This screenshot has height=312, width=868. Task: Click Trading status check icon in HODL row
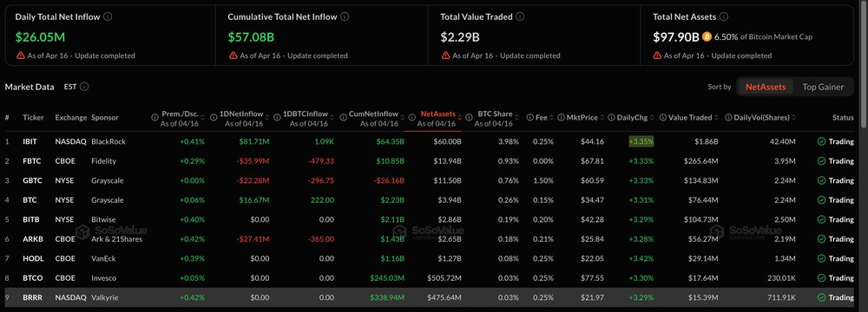point(821,258)
